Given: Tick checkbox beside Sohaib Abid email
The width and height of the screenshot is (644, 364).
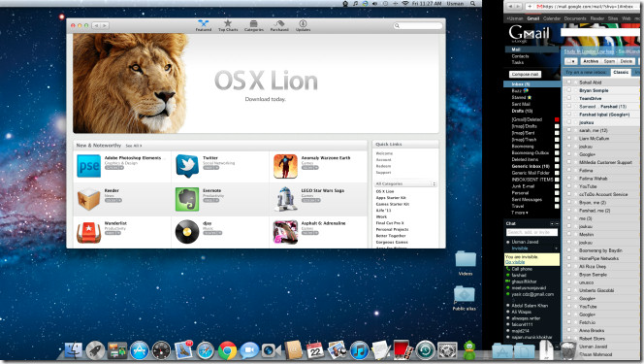Looking at the screenshot, I should (569, 83).
